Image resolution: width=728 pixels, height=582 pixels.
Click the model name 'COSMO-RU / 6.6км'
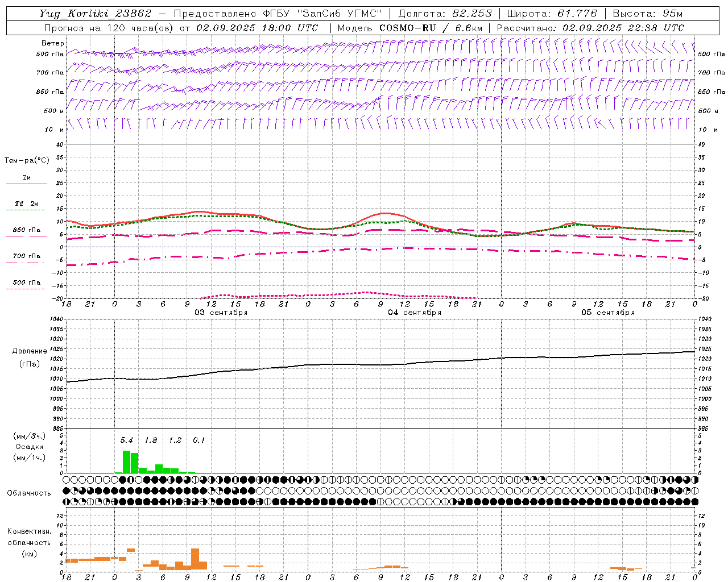tap(431, 28)
